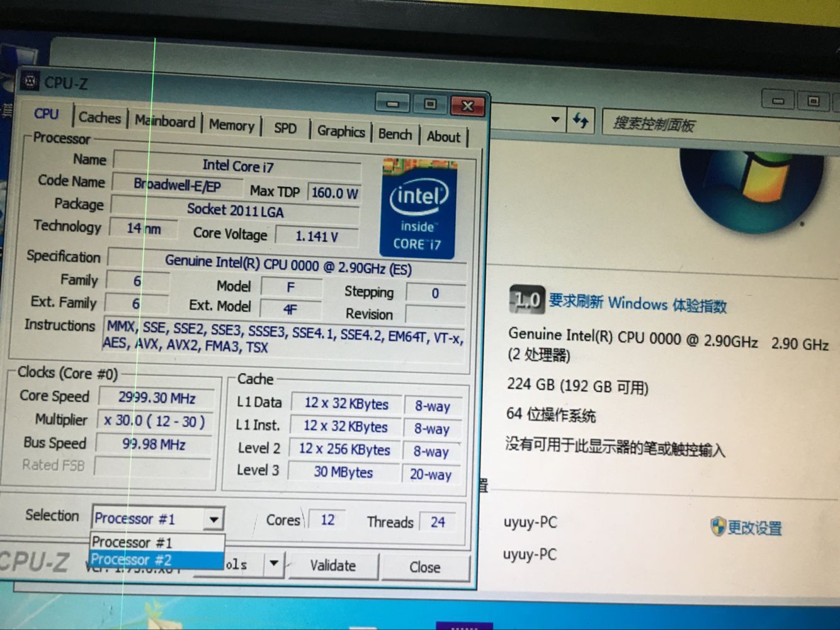Switch to the Caches tab
Viewport: 840px width, 630px height.
pos(99,118)
